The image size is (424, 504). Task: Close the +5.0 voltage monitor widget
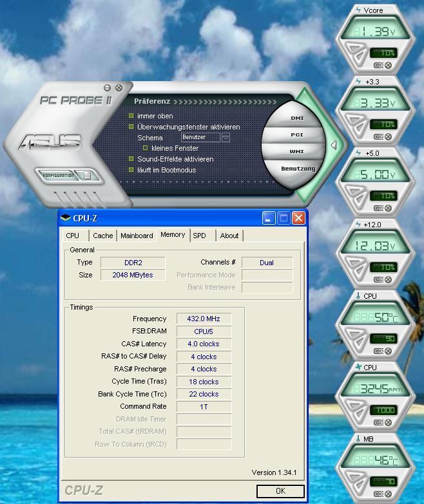(389, 209)
